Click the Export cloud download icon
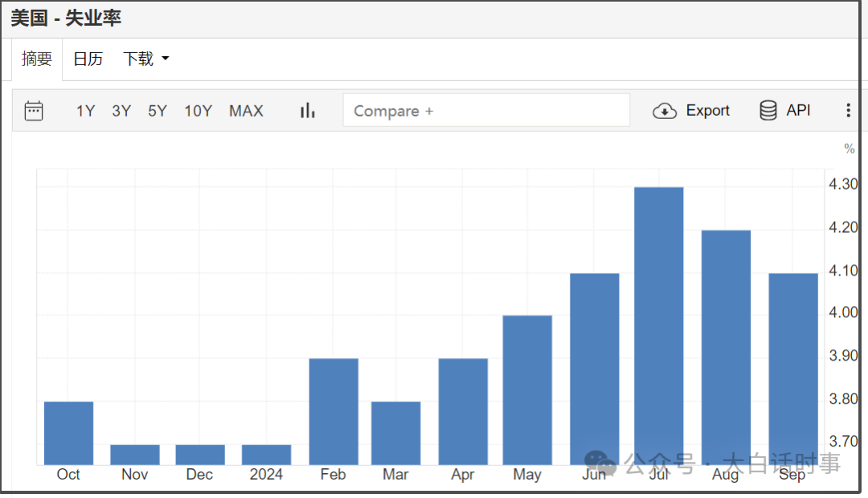Screen dimensions: 868x498 pos(665,111)
